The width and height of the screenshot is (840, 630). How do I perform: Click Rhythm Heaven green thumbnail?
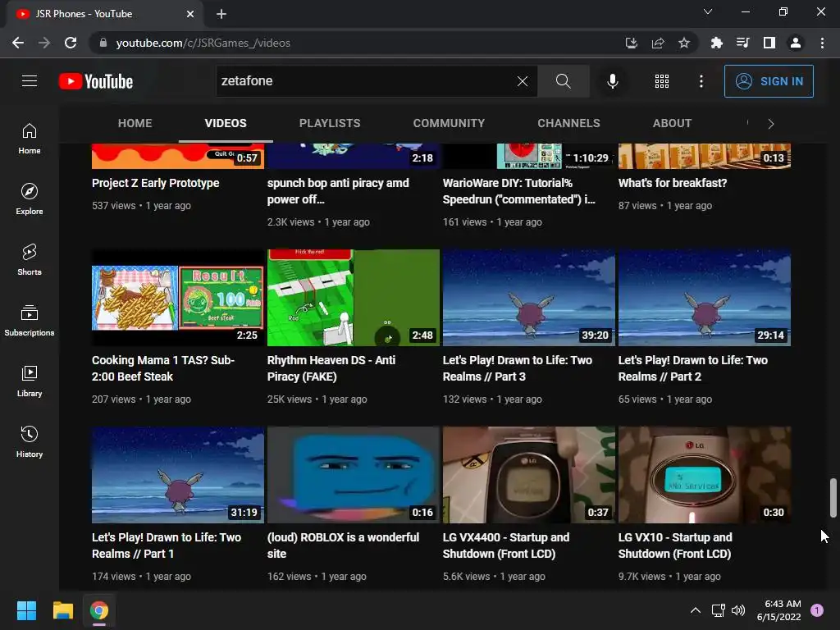[353, 297]
